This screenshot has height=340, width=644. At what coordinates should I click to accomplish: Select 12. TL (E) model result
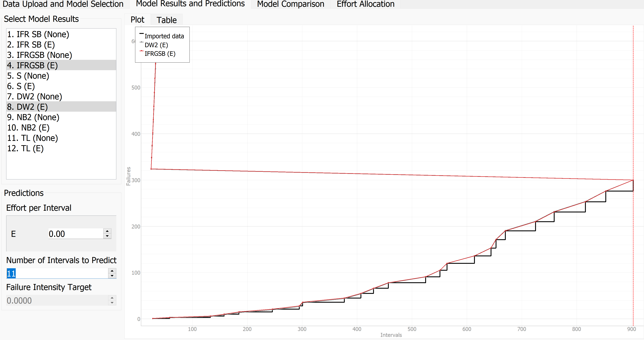(x=26, y=148)
